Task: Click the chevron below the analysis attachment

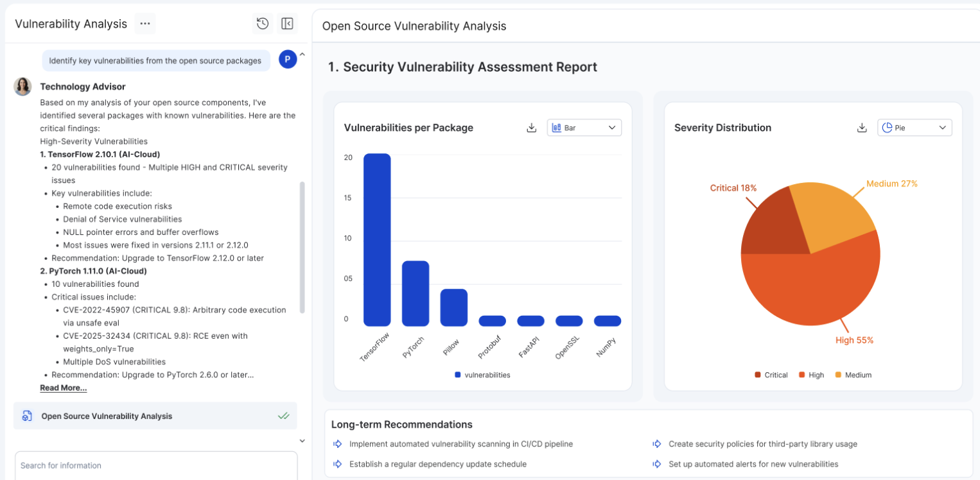Action: (302, 441)
